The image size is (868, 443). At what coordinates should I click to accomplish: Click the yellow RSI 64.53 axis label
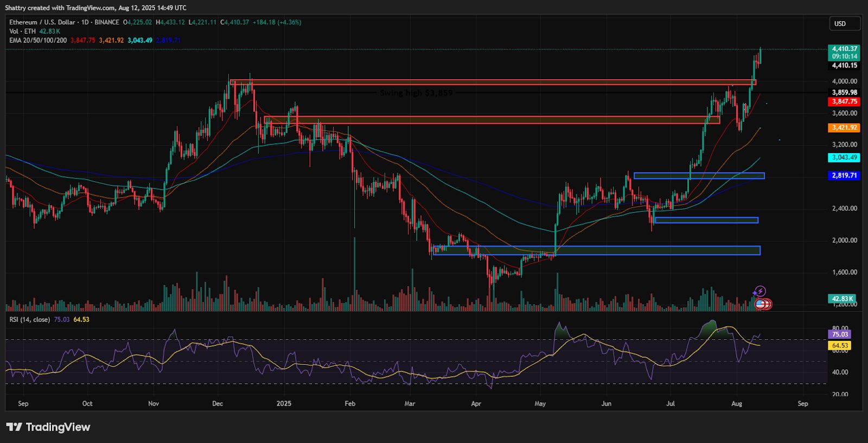840,346
